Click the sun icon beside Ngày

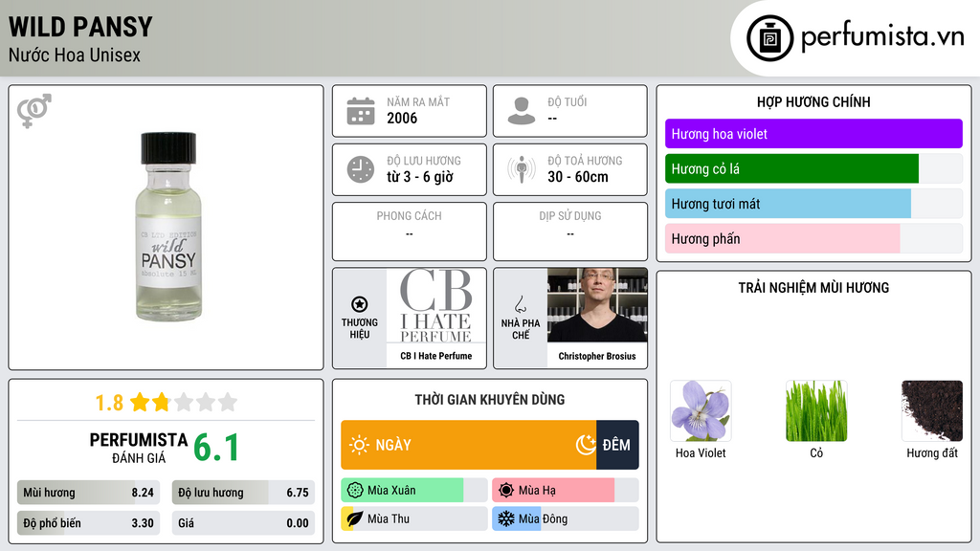coord(360,445)
